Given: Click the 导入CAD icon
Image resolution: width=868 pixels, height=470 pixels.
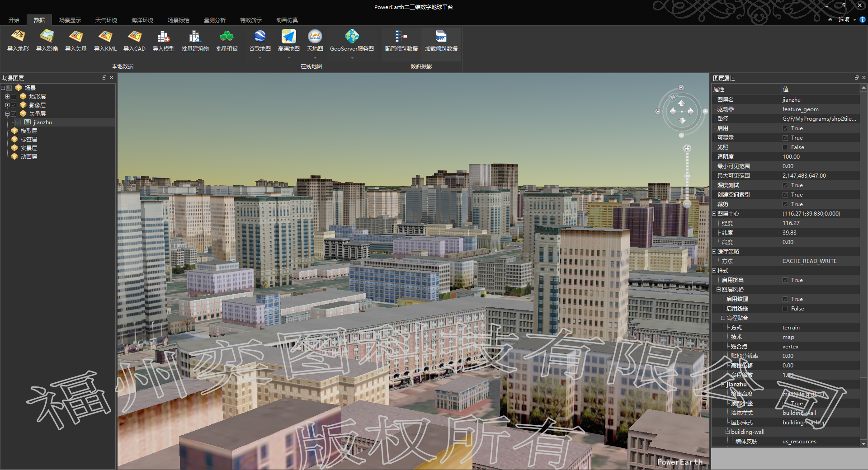Looking at the screenshot, I should point(134,36).
